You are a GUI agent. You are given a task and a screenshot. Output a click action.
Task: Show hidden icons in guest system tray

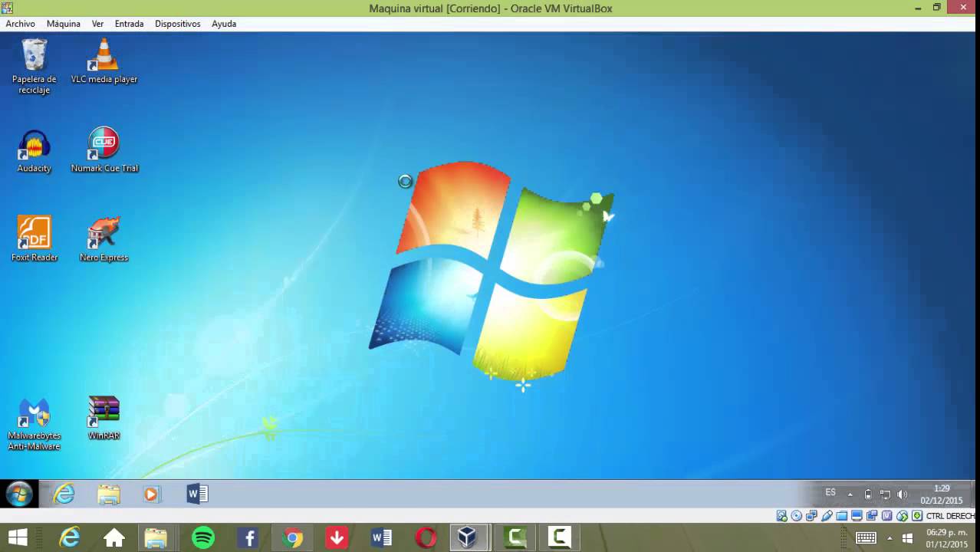pos(850,495)
